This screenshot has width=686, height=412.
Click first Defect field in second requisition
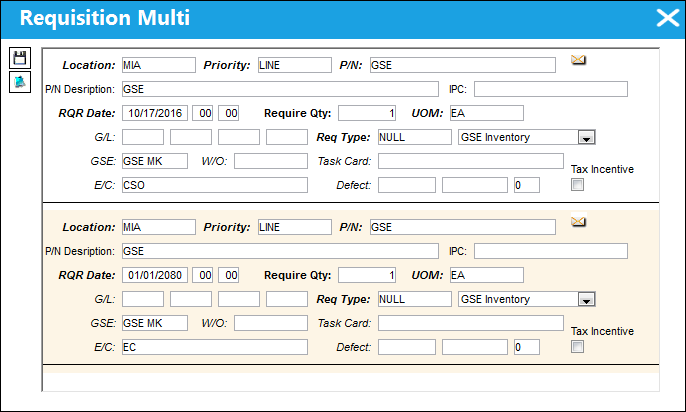click(407, 348)
